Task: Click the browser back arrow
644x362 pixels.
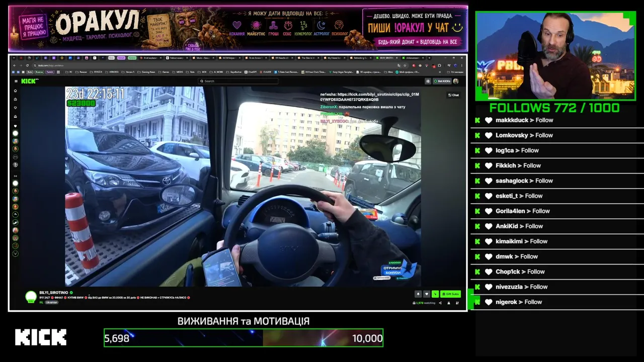Action: coord(14,65)
